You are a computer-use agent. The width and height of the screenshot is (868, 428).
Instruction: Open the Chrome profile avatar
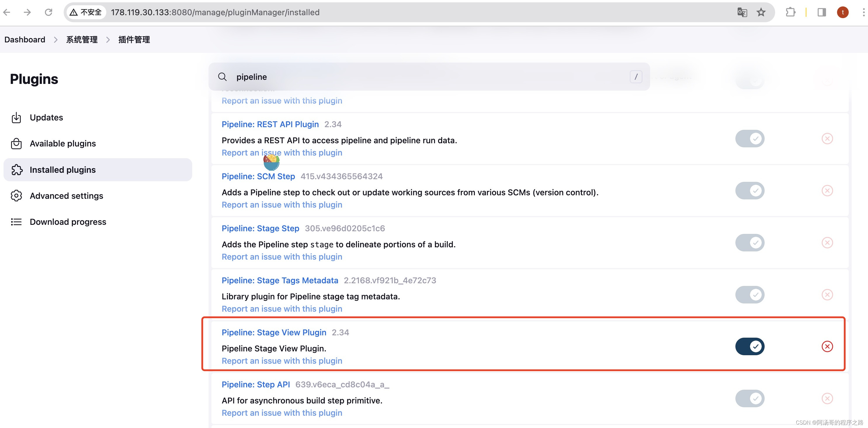pos(843,12)
